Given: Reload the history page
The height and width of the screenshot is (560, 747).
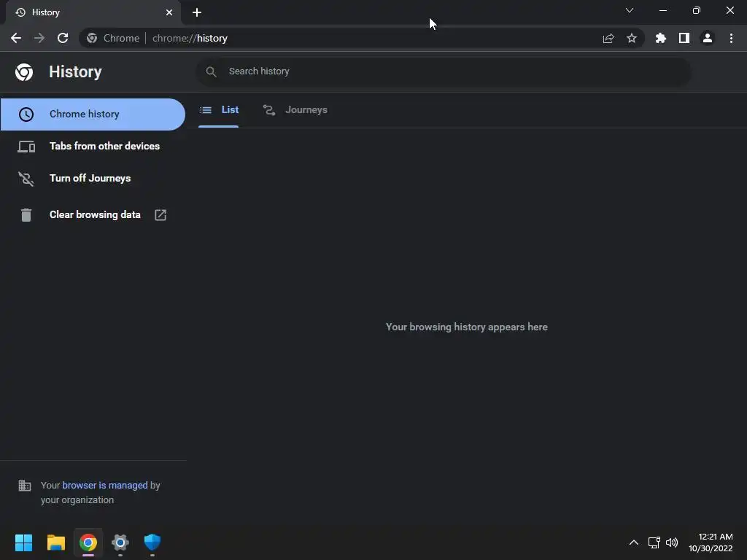Looking at the screenshot, I should [x=63, y=38].
